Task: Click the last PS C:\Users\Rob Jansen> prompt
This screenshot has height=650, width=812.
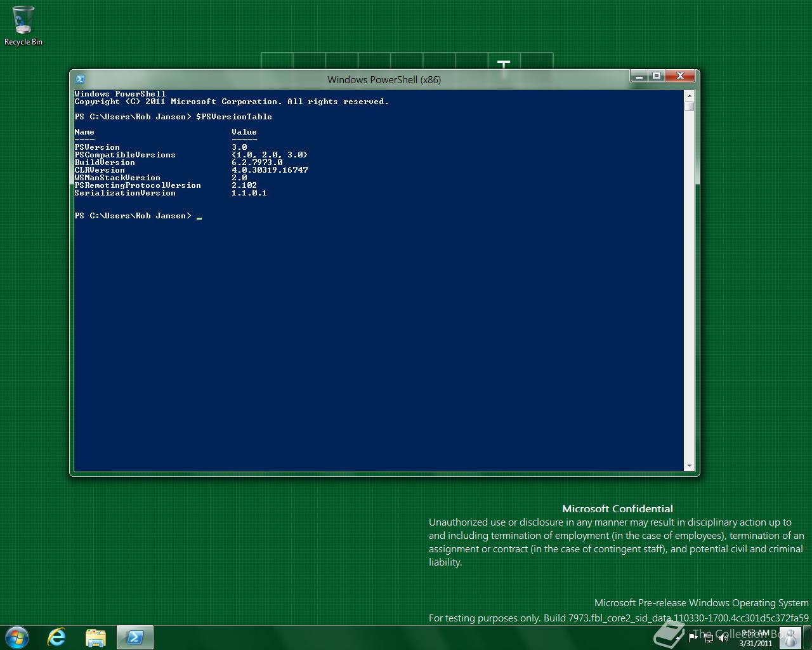Action: click(x=133, y=216)
